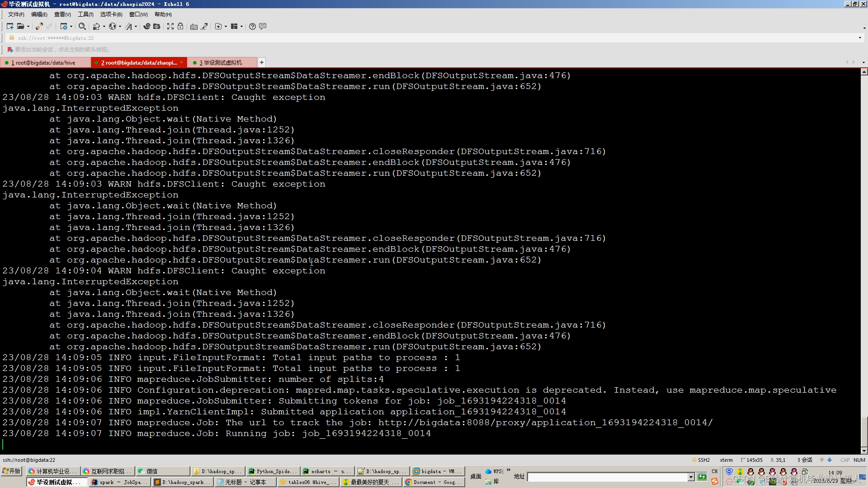Open the 工具(T) menu
Image resolution: width=868 pixels, height=488 pixels.
point(85,14)
